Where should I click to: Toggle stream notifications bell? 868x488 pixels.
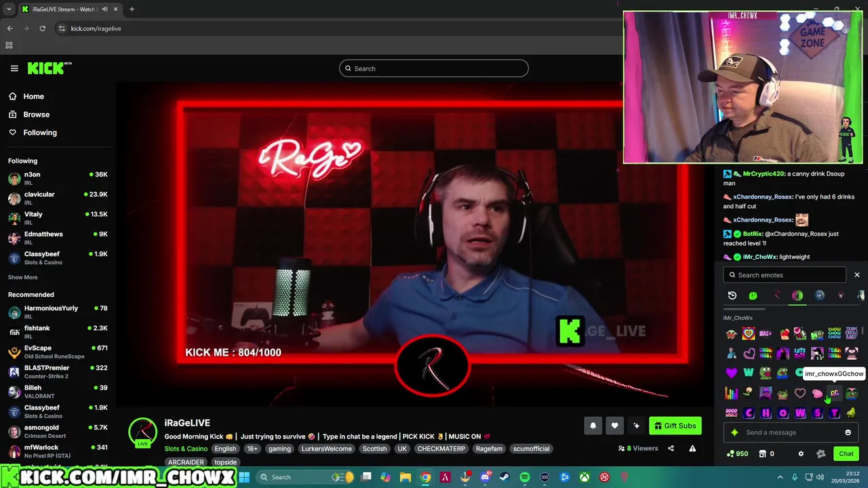point(593,426)
